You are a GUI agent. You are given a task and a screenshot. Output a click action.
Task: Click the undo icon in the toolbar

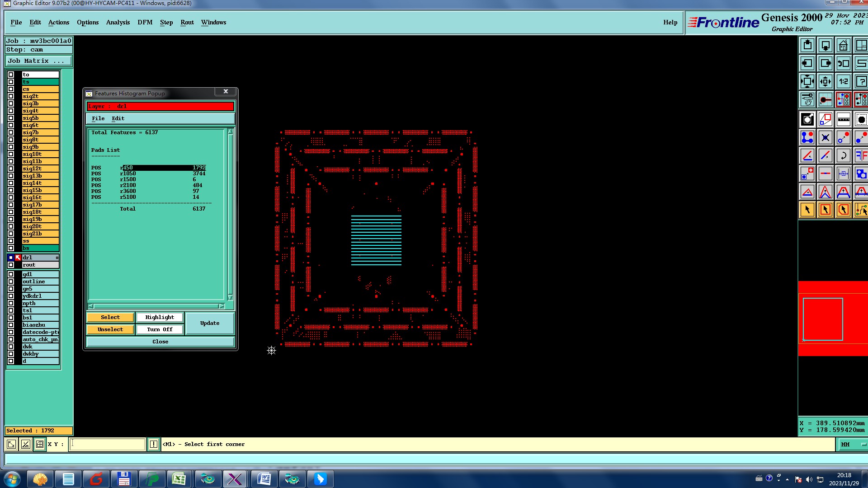click(843, 63)
